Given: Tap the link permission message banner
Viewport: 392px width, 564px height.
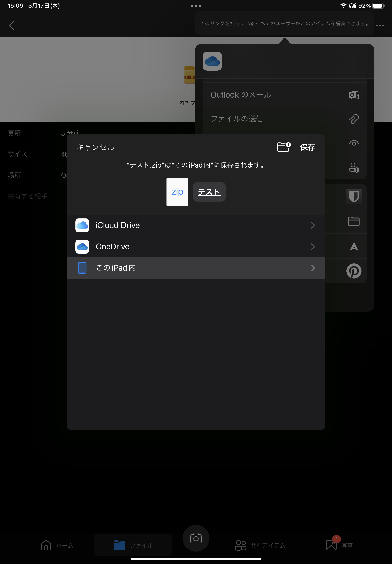Looking at the screenshot, I should point(284,23).
